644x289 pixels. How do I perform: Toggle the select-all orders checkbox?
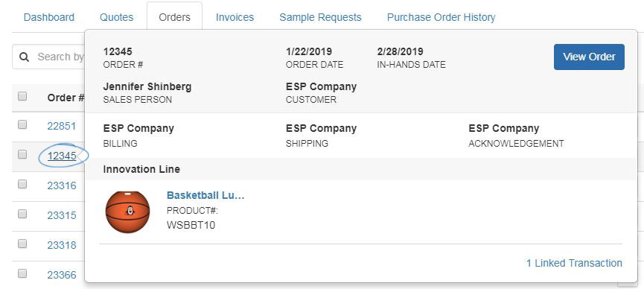[22, 96]
